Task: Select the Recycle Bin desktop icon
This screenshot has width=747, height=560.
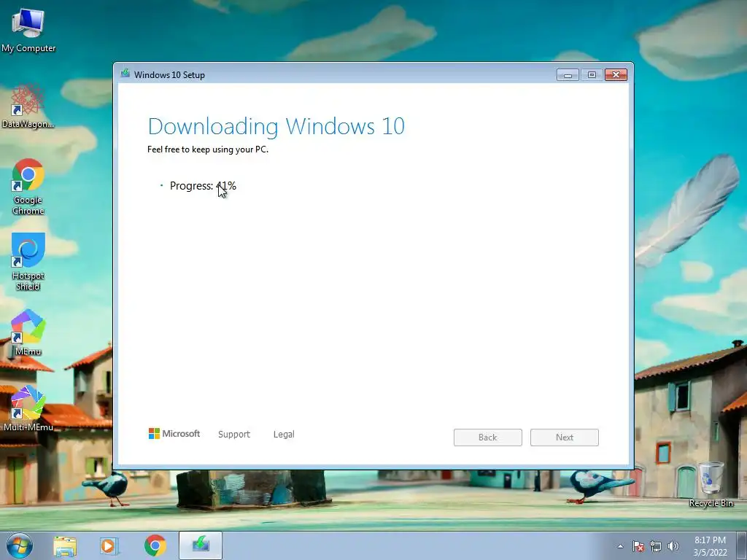Action: [711, 485]
